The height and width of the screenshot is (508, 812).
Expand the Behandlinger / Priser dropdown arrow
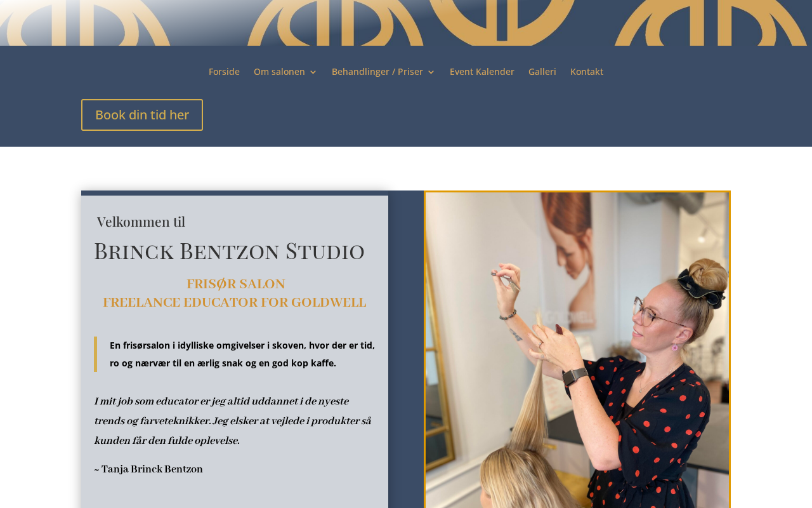coord(431,72)
